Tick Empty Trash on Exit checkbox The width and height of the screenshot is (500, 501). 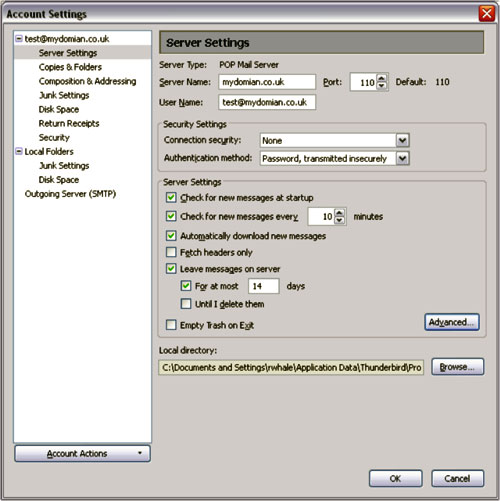(171, 325)
